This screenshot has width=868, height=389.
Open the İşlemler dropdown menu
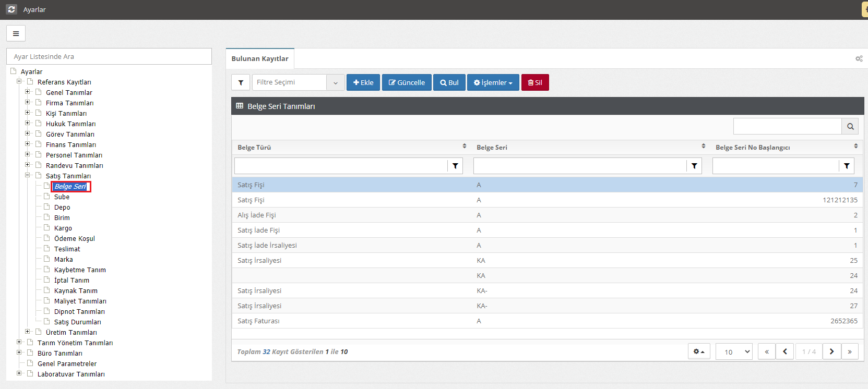pyautogui.click(x=493, y=82)
